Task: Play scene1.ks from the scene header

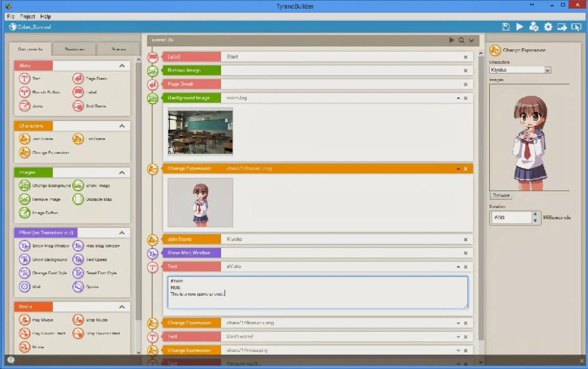Action: 452,40
